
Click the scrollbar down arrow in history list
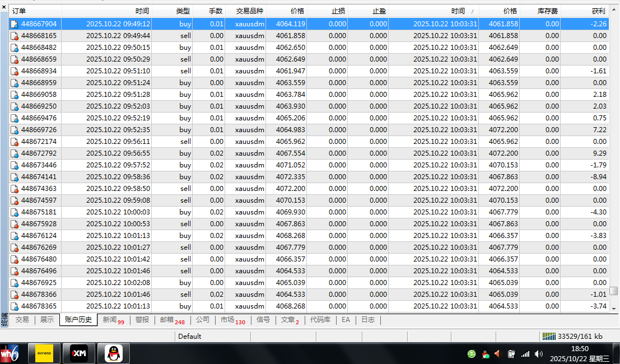point(614,309)
